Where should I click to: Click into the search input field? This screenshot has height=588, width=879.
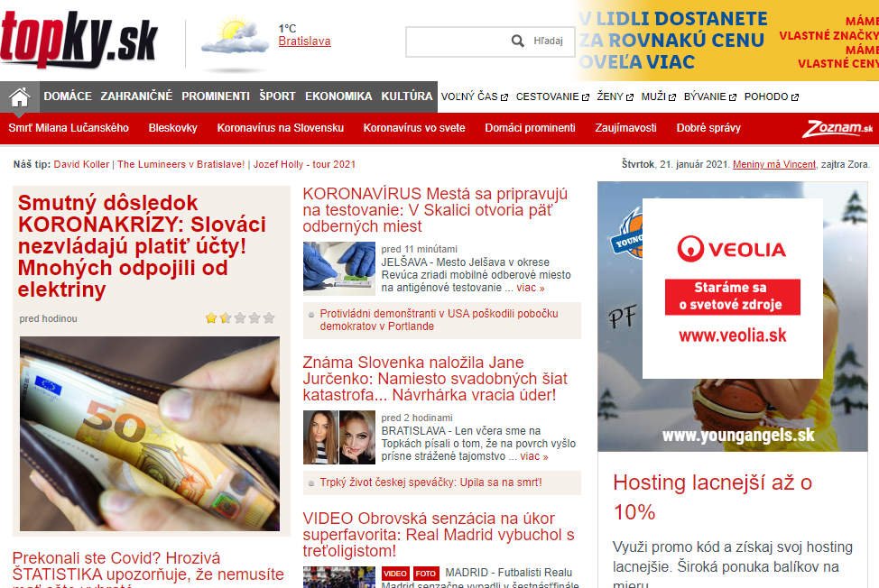(x=458, y=41)
